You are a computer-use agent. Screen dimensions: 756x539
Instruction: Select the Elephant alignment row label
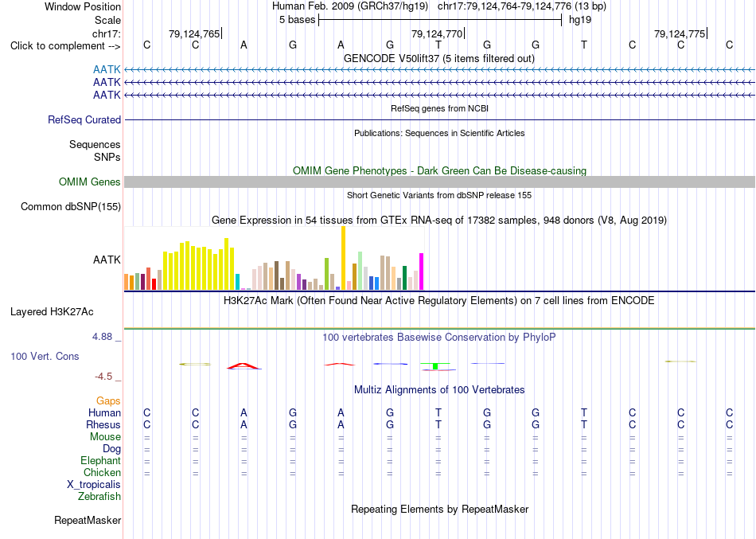(101, 460)
